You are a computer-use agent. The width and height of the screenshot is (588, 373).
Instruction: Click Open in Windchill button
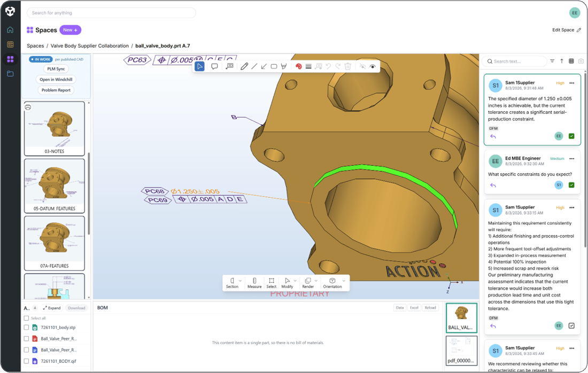coord(56,80)
